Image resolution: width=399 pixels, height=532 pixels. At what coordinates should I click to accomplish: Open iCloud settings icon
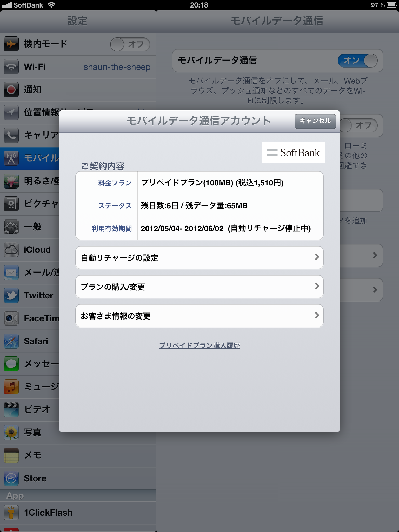tap(11, 250)
